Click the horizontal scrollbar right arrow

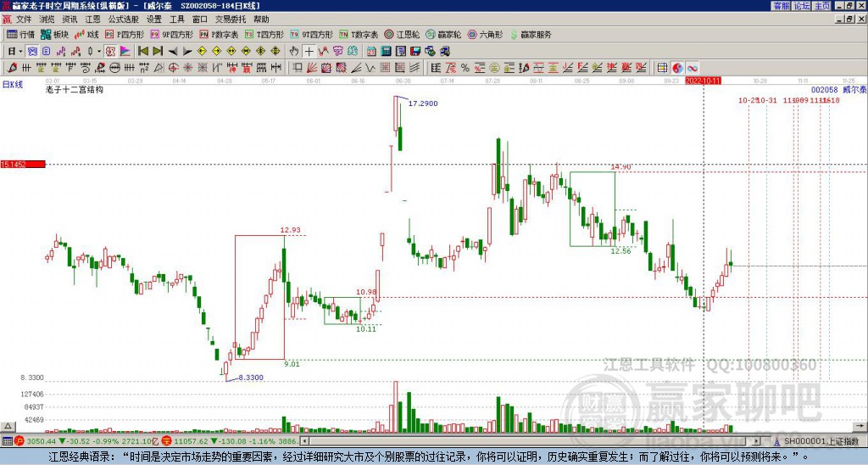(757, 441)
